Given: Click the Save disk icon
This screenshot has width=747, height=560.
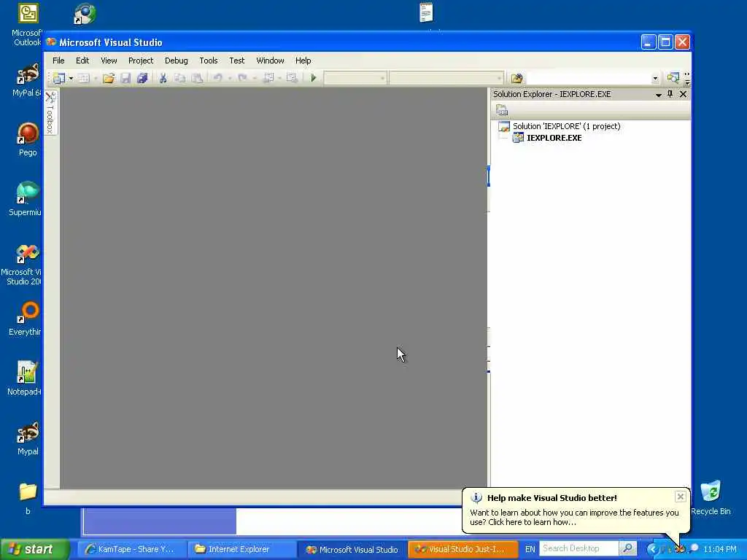Looking at the screenshot, I should tap(125, 78).
